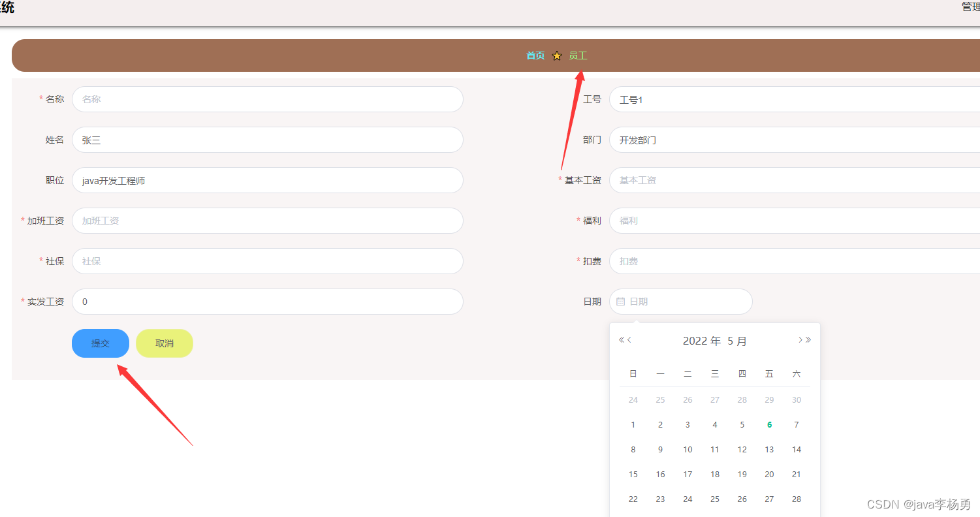Focus the 福利 input field

(795, 221)
